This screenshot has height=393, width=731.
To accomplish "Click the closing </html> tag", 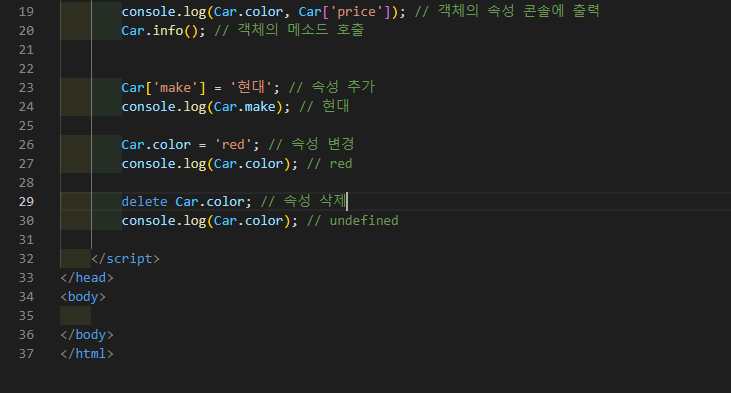I will point(87,354).
